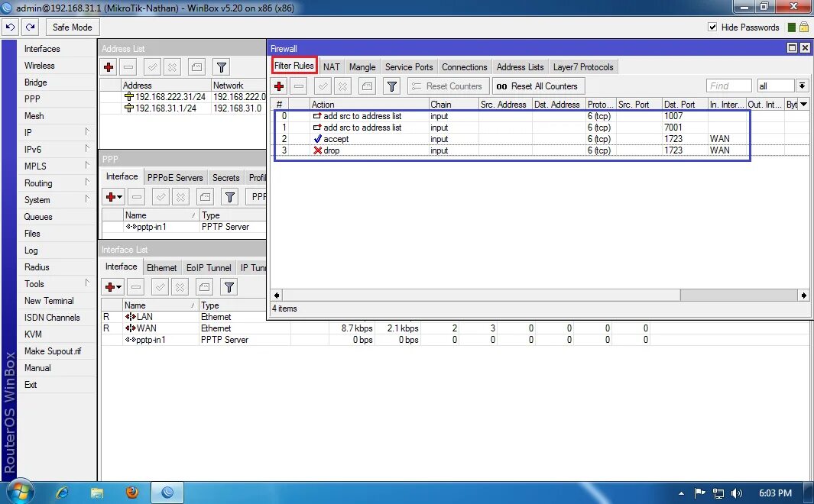
Task: Expand the Routing submenu in sidebar
Action: [x=57, y=183]
